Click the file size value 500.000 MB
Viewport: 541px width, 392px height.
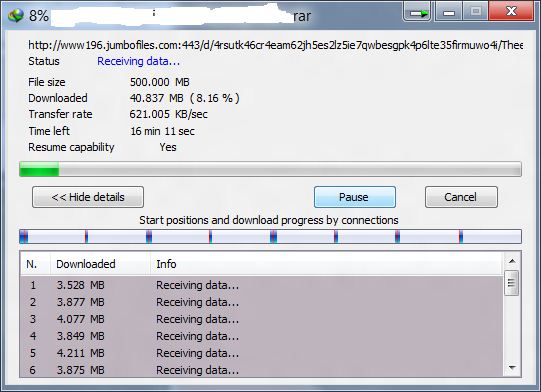click(x=160, y=82)
